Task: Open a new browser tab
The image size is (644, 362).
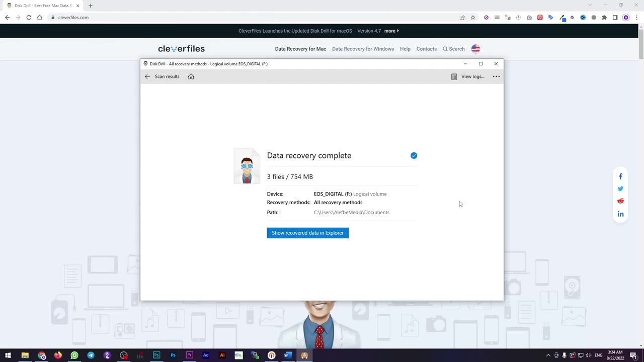Action: click(x=91, y=6)
